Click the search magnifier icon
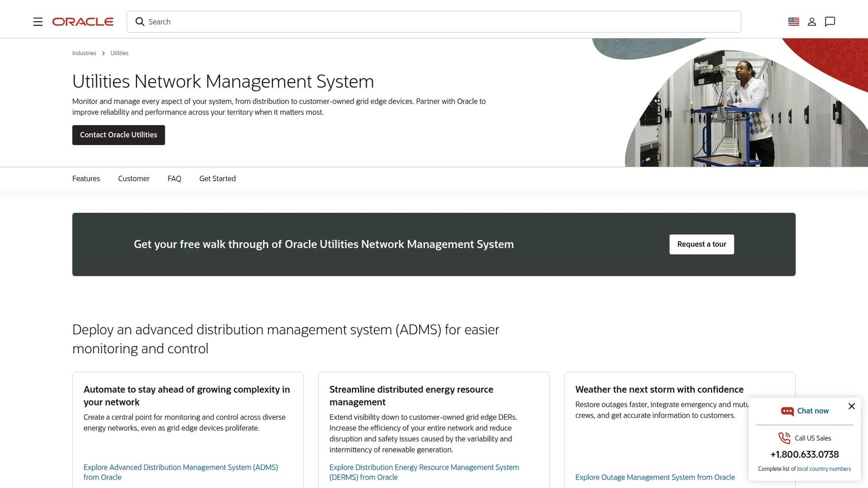 [x=140, y=22]
